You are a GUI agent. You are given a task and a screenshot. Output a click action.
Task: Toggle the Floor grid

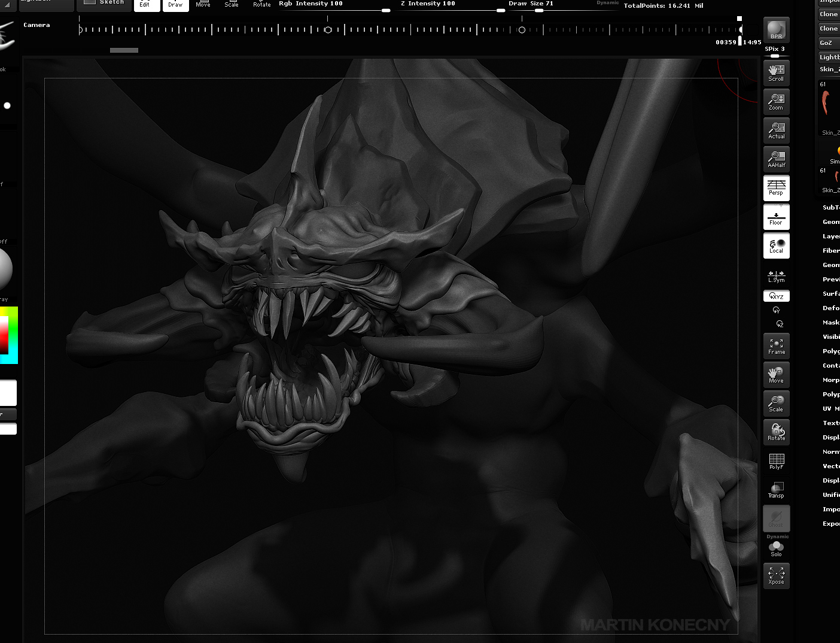[x=776, y=217]
